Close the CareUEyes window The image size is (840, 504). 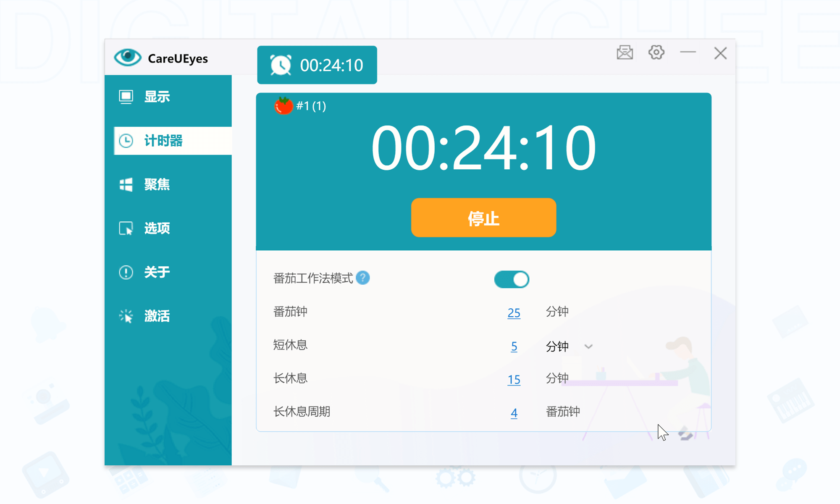(720, 53)
